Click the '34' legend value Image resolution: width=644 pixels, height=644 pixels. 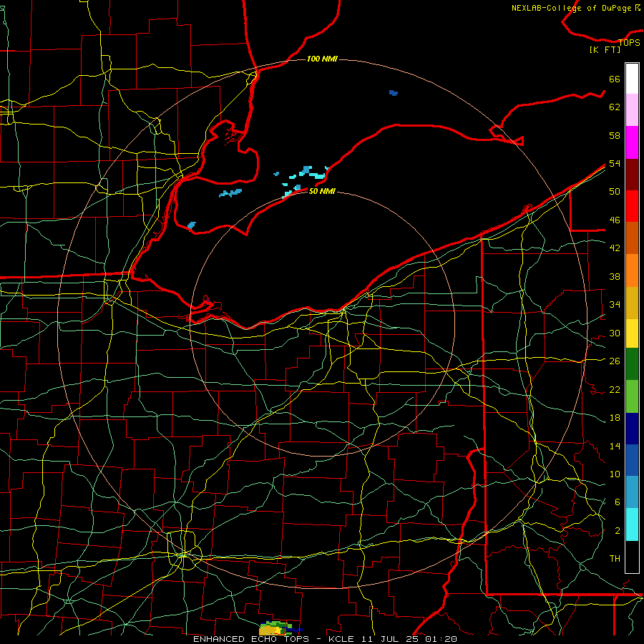(615, 304)
